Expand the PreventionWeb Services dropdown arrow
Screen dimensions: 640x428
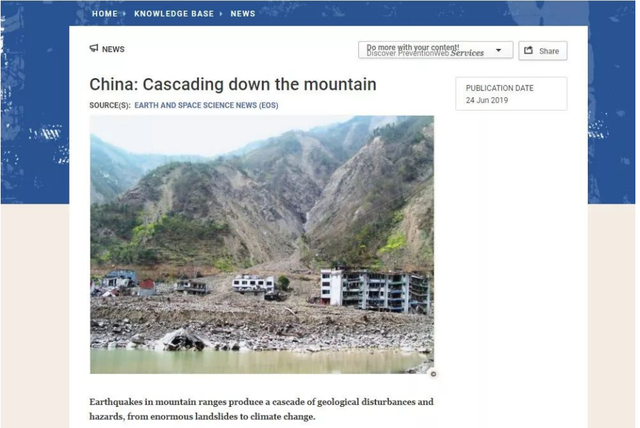pyautogui.click(x=498, y=50)
